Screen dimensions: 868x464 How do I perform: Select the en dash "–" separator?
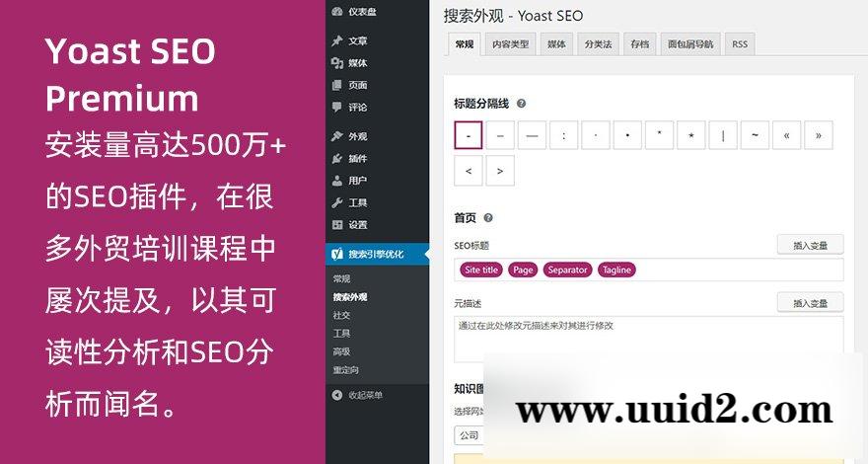(500, 135)
